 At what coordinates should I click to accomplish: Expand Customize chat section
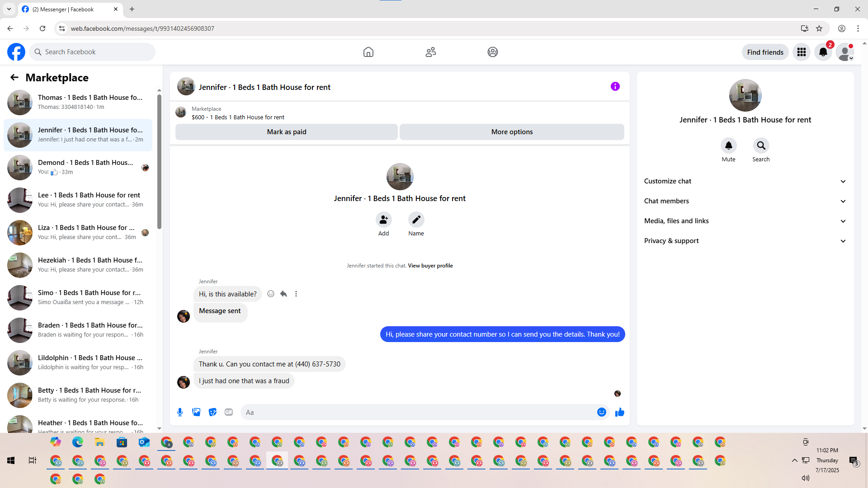tap(745, 181)
